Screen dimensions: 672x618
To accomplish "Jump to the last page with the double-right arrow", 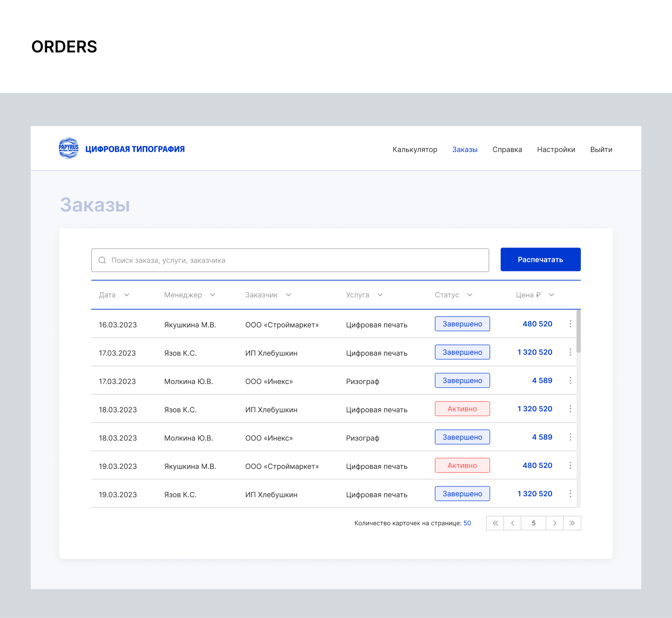I will (572, 523).
